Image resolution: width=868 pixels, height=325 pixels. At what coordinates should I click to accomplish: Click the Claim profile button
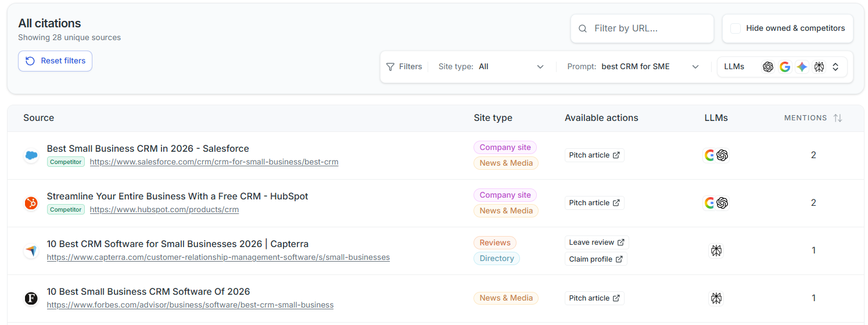click(x=596, y=259)
